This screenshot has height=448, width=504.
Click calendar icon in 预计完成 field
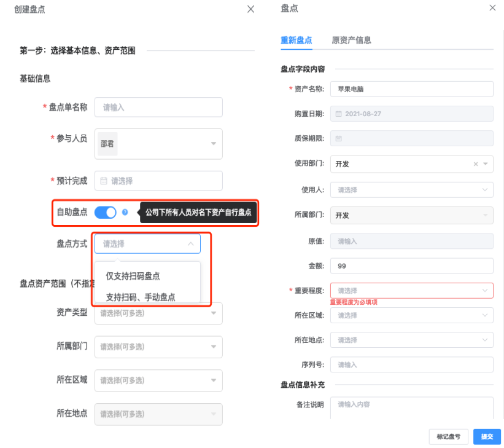[104, 181]
